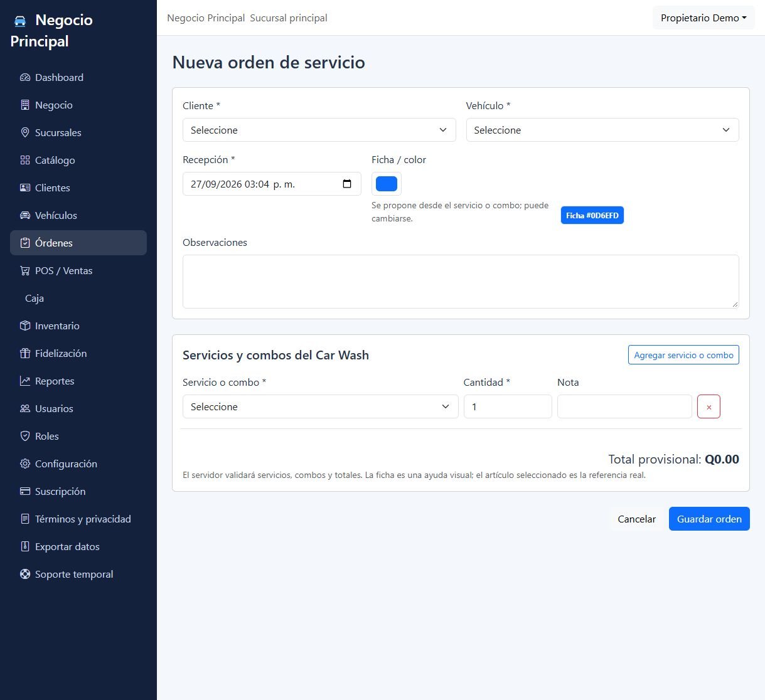Click the Servicios y combos del Car Wash heading
The width and height of the screenshot is (765, 700).
click(x=276, y=355)
